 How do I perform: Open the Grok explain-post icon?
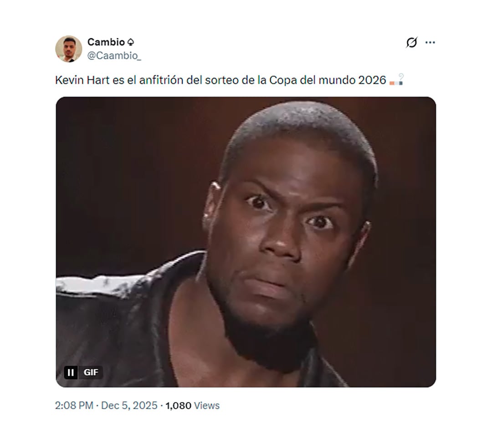click(x=411, y=42)
